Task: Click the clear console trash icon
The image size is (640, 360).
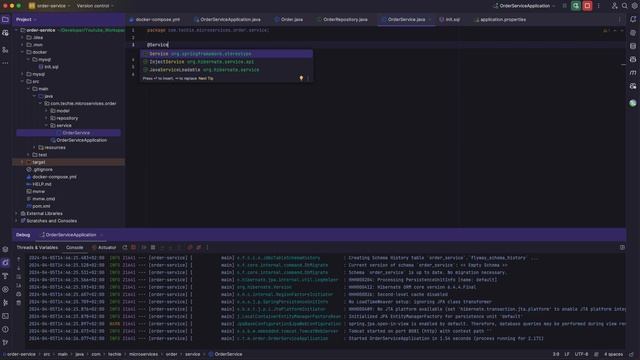Action: coord(19,302)
